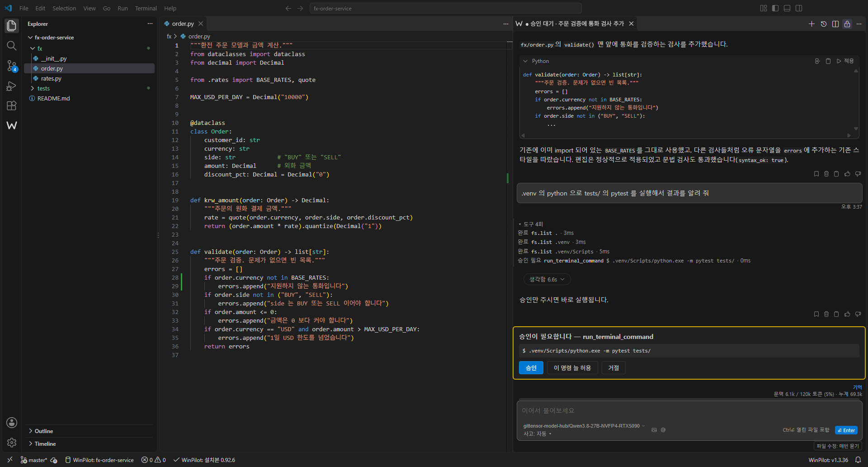Approve the run_terminal_command with 승인
Screen dimensions: 868x467
pyautogui.click(x=531, y=368)
